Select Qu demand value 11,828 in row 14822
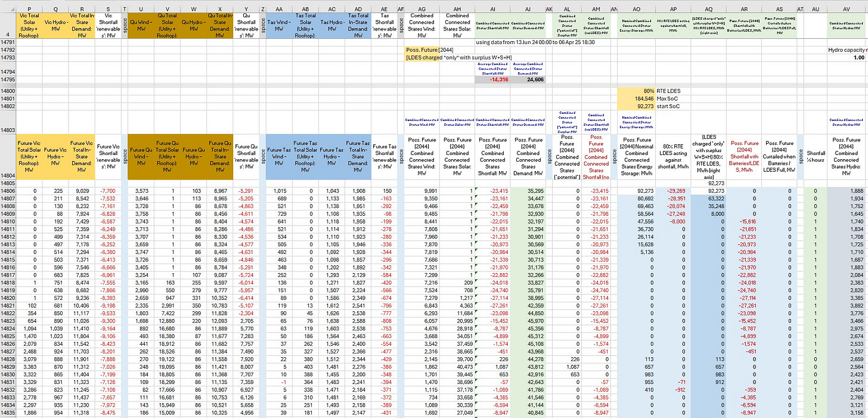Screen dimensions: 868x418 219,312
